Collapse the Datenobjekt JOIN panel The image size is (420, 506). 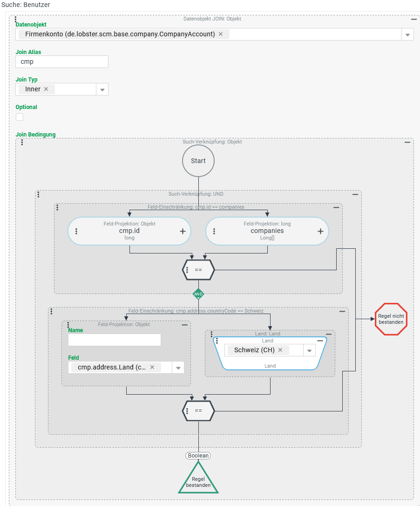(x=413, y=19)
